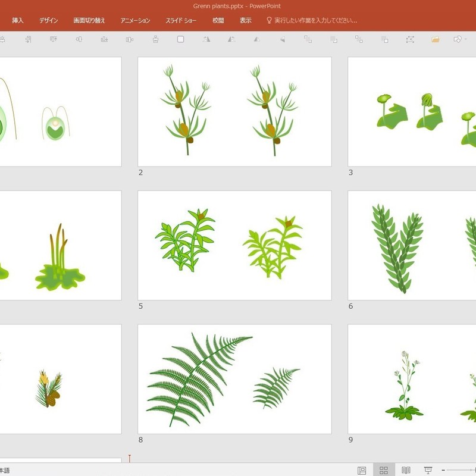The width and height of the screenshot is (476, 476).
Task: Open the 校閲 (Review) tab
Action: [218, 20]
